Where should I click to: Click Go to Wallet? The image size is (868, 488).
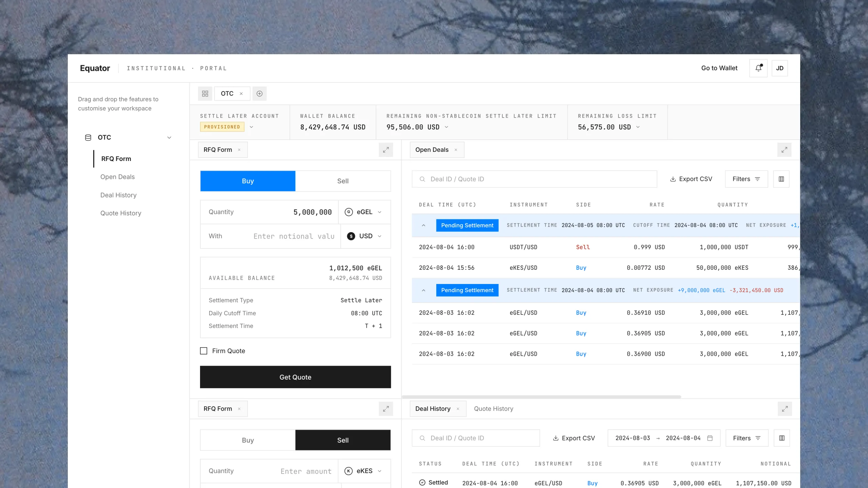tap(719, 68)
